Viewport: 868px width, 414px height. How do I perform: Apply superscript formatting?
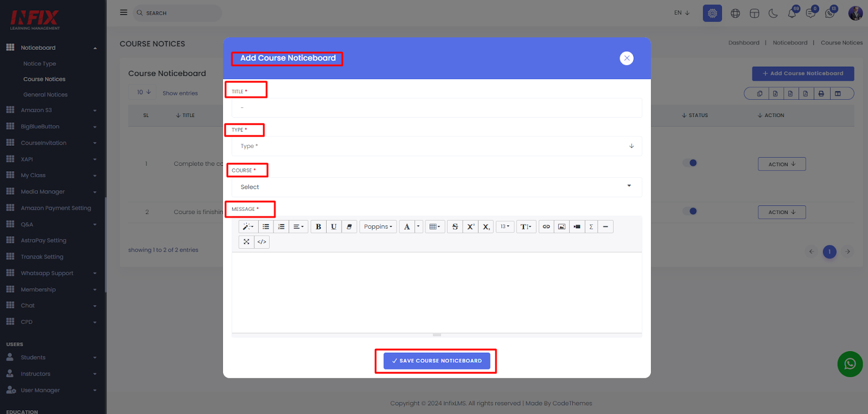pyautogui.click(x=471, y=227)
